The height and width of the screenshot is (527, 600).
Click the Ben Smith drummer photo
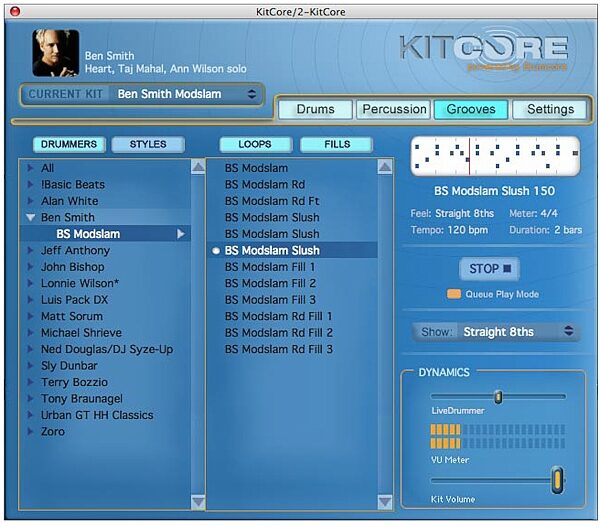point(56,53)
